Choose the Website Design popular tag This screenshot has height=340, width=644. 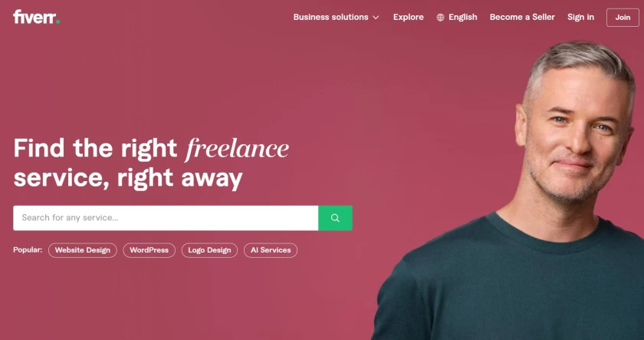tap(83, 250)
